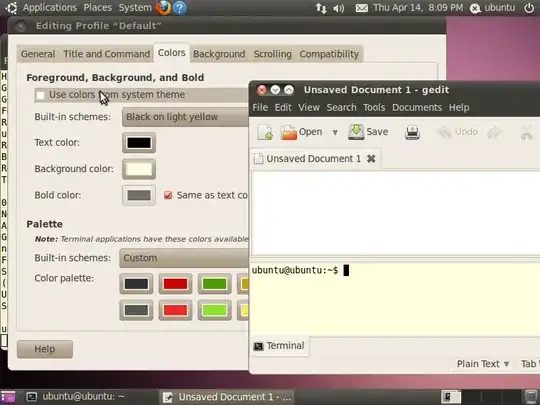
Task: Open the Plain Text language dropdown
Action: (x=483, y=364)
